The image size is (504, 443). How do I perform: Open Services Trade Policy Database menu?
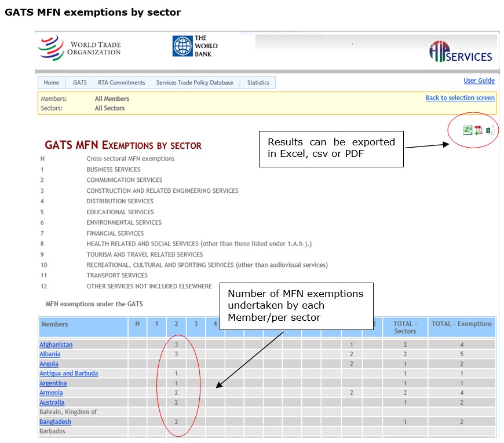pos(195,83)
